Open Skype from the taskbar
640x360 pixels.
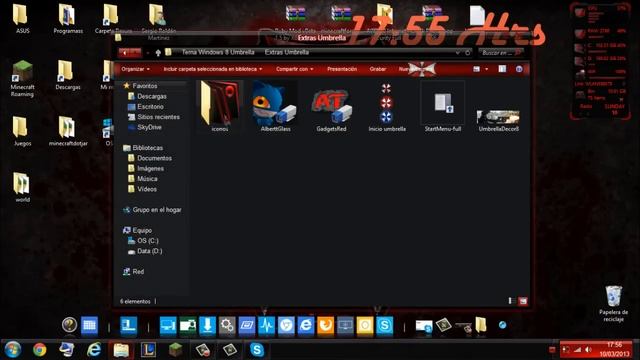pyautogui.click(x=257, y=350)
